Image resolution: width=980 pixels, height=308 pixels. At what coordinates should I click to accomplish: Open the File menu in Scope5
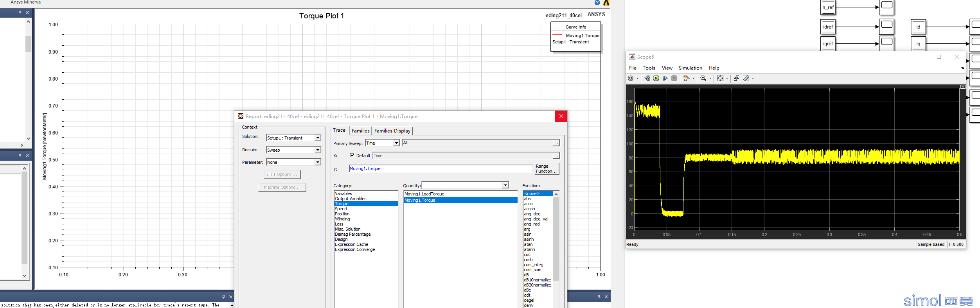click(633, 68)
